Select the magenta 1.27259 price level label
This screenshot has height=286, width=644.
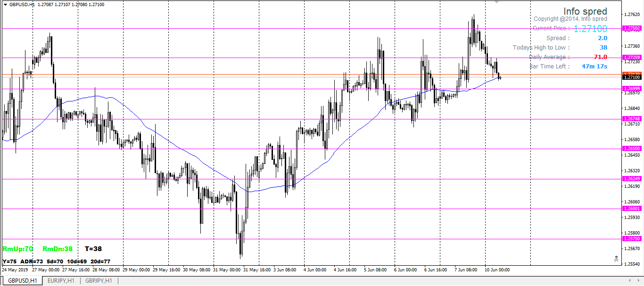632,58
